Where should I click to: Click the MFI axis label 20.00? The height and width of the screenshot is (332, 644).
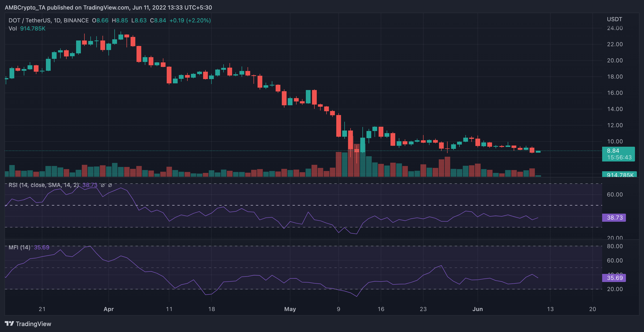tap(615, 289)
